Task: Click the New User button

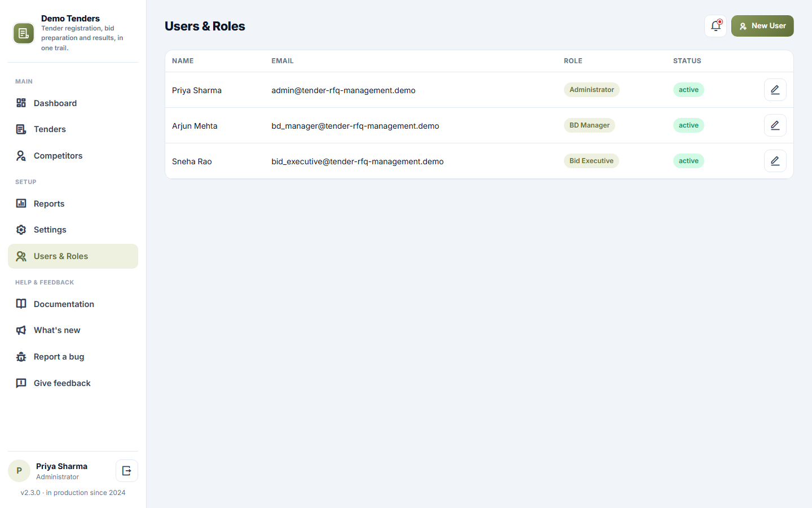Action: (762, 26)
